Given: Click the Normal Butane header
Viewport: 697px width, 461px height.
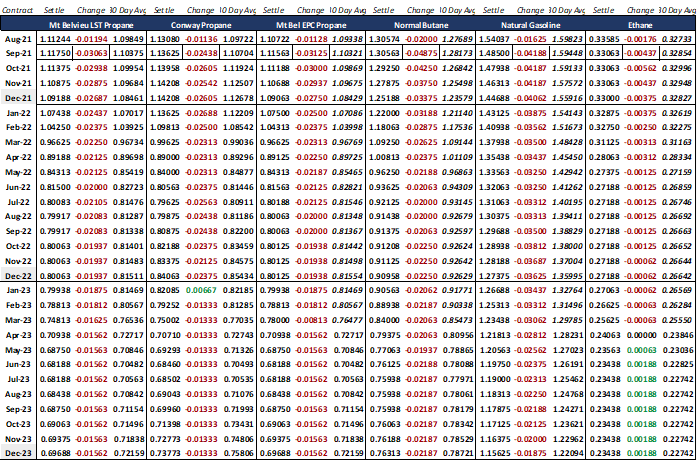Looking at the screenshot, I should point(421,25).
